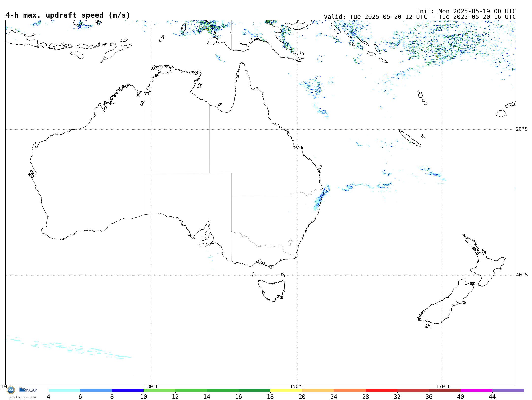Click the '170°E' longitude label
Viewport: 532px width, 400px height.
(443, 386)
